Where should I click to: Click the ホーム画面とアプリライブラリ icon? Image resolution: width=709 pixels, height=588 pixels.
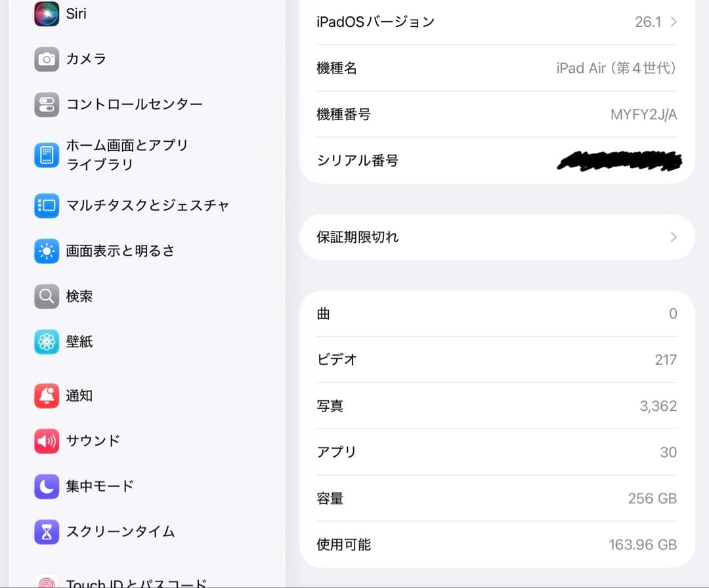click(x=46, y=155)
